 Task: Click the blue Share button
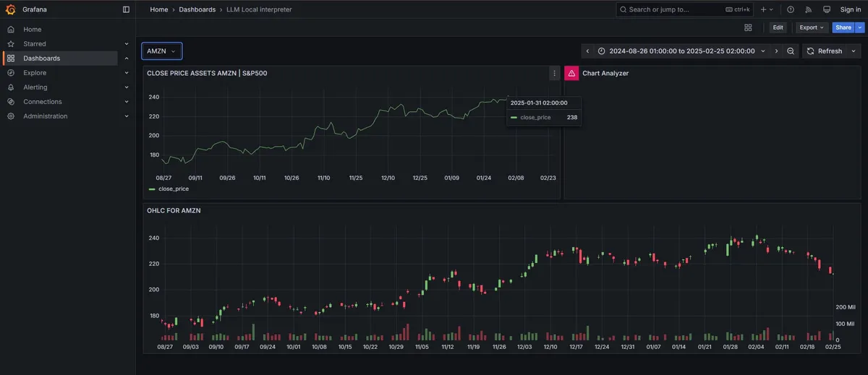click(x=843, y=27)
